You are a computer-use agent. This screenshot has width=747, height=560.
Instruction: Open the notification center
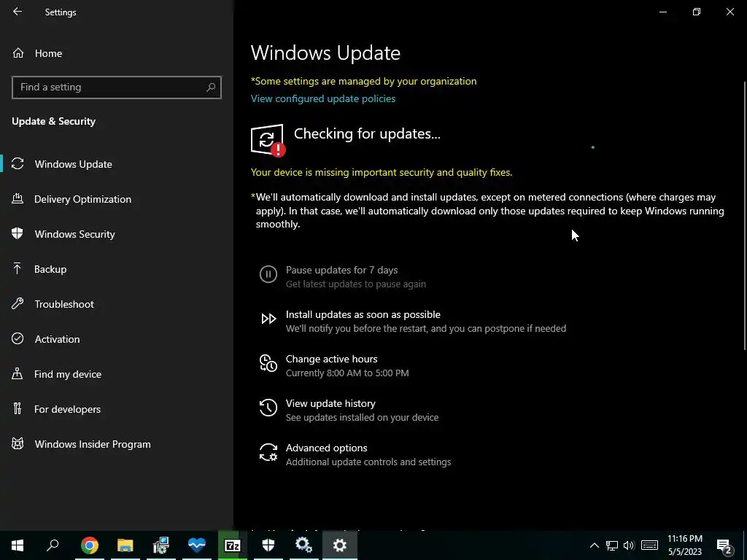pos(724,545)
